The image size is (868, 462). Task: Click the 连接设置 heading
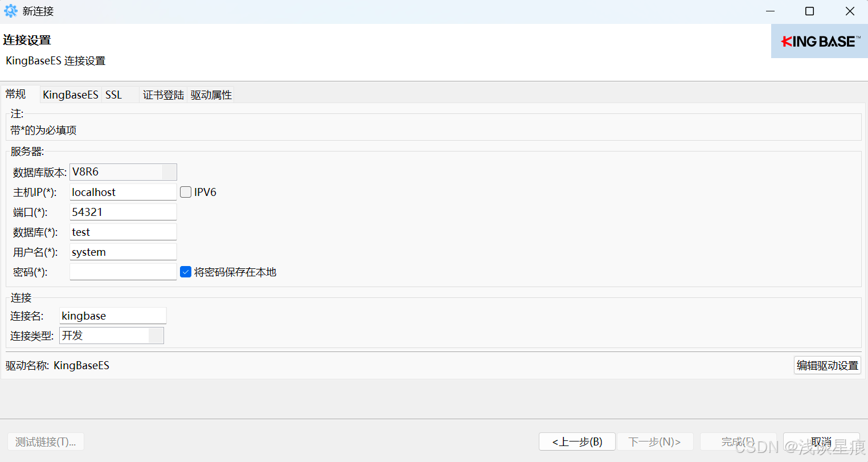click(x=27, y=40)
